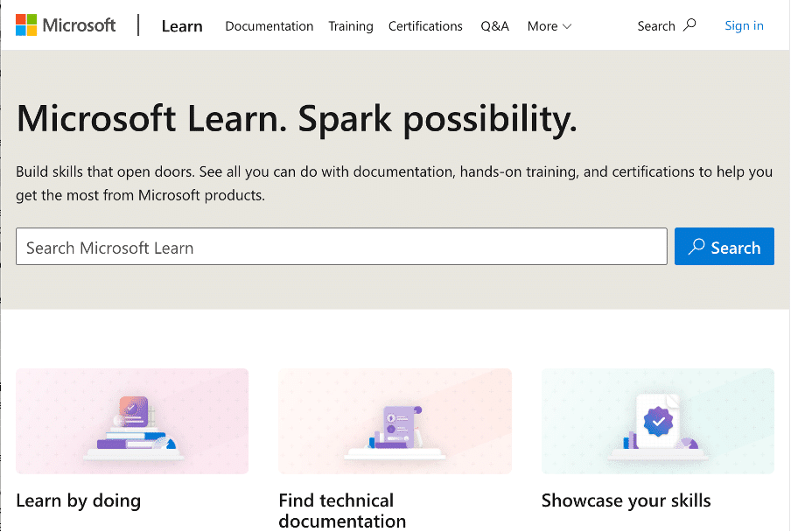Open the Q&A navigation item
Screen dimensions: 791x532
click(494, 26)
